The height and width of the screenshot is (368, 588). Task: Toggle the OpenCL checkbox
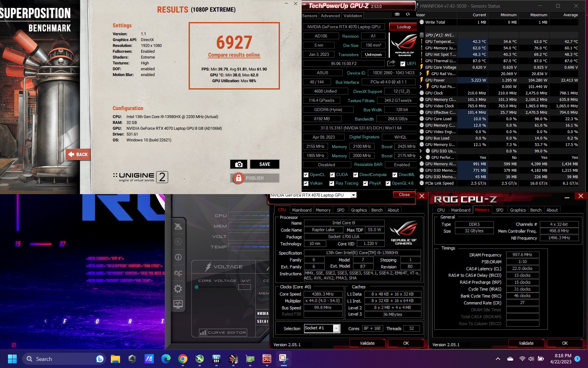tap(306, 175)
